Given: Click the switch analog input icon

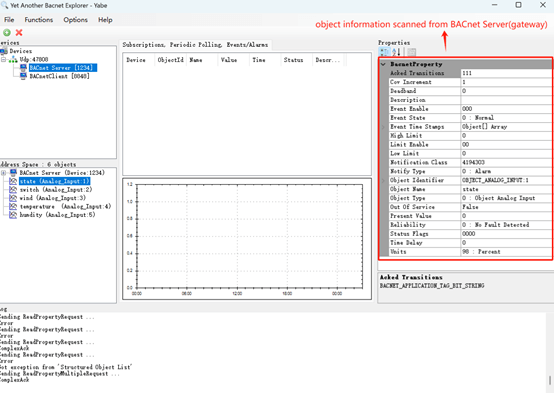Looking at the screenshot, I should click(x=13, y=190).
